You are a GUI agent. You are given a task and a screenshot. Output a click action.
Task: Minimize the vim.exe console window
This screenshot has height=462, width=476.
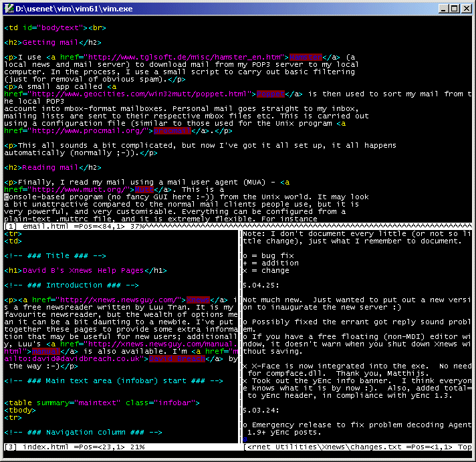click(x=442, y=9)
